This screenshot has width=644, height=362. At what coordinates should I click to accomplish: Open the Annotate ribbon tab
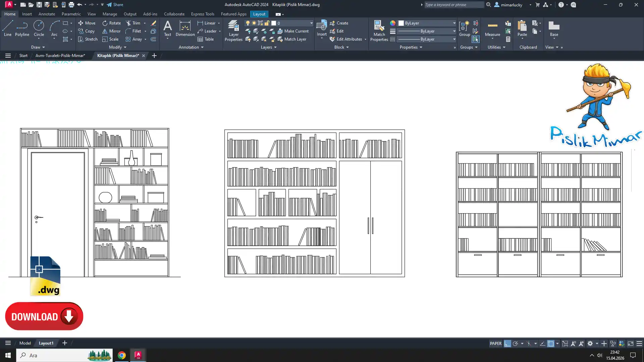click(x=47, y=14)
